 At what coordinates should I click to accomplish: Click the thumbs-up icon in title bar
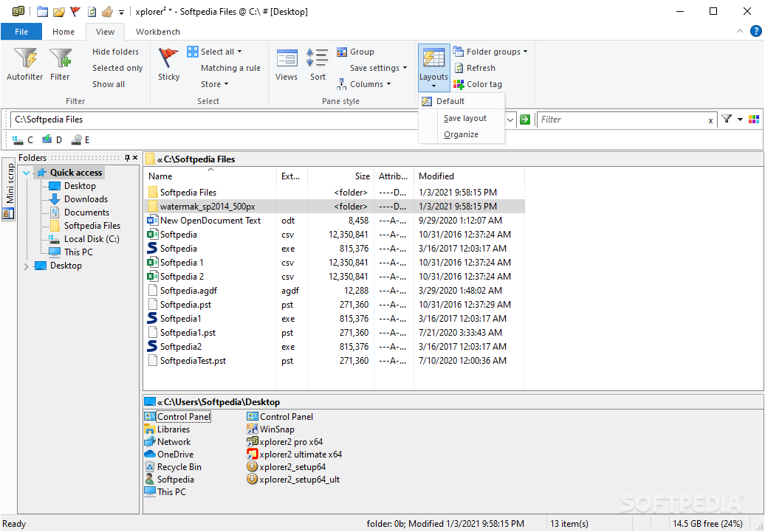click(107, 11)
